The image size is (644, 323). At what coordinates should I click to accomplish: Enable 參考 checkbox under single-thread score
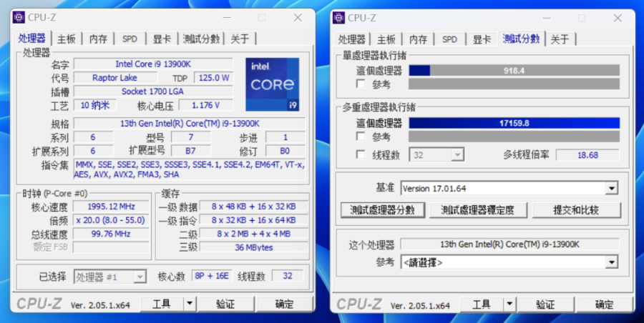pyautogui.click(x=361, y=84)
